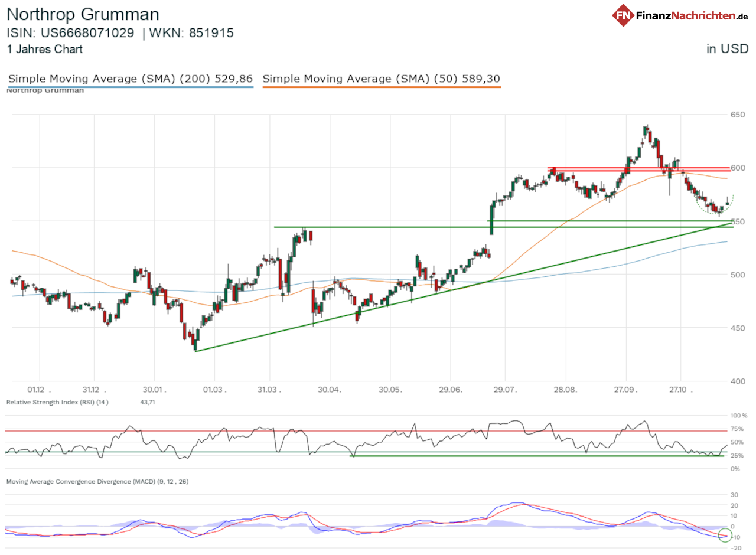Switch to the 1 Jahres Chart view
Image resolution: width=756 pixels, height=555 pixels.
[45, 50]
